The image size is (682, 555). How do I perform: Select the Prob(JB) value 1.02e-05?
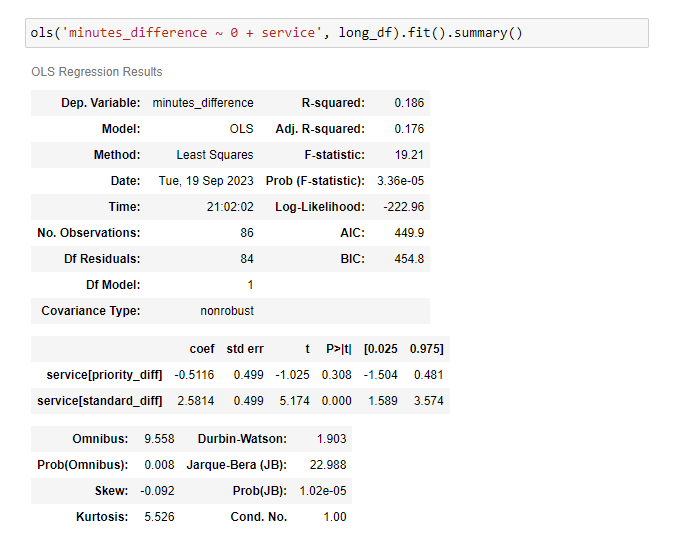323,491
